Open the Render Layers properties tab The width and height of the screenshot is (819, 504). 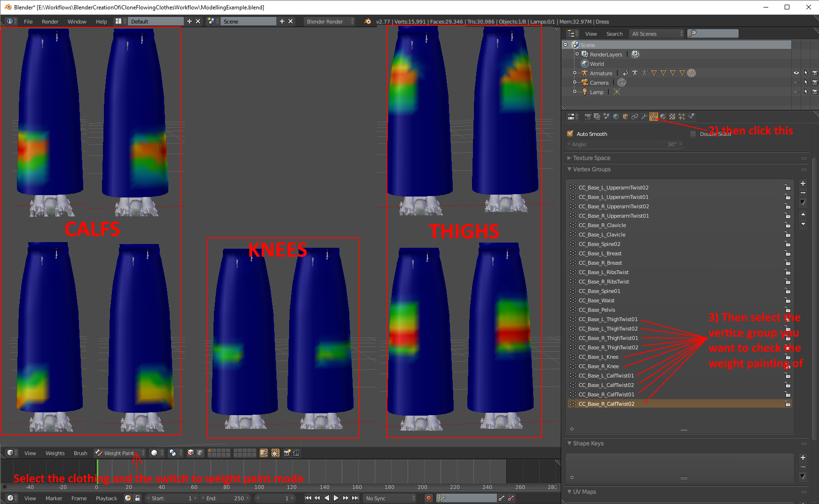click(x=597, y=117)
